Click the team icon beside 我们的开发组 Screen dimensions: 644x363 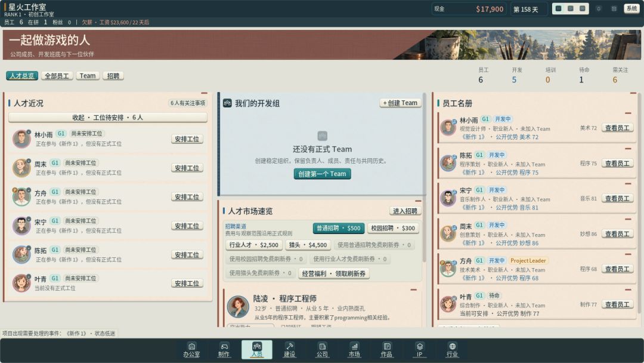click(227, 103)
